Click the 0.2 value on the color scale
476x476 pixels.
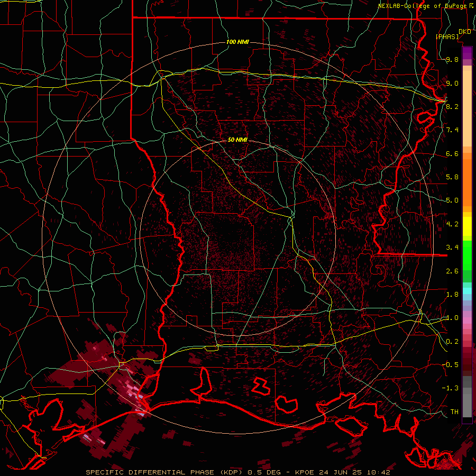[452, 341]
